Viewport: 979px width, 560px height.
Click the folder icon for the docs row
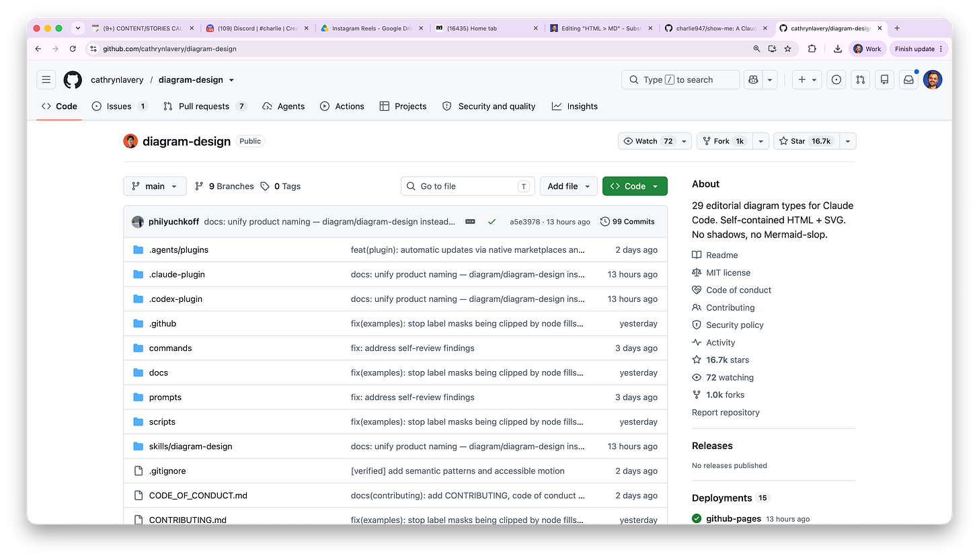pyautogui.click(x=139, y=372)
